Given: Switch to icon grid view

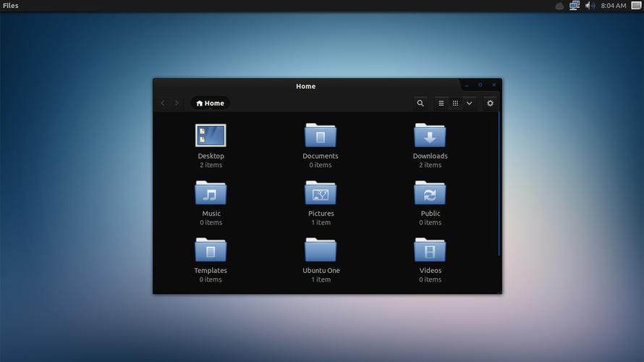Looking at the screenshot, I should tap(455, 104).
